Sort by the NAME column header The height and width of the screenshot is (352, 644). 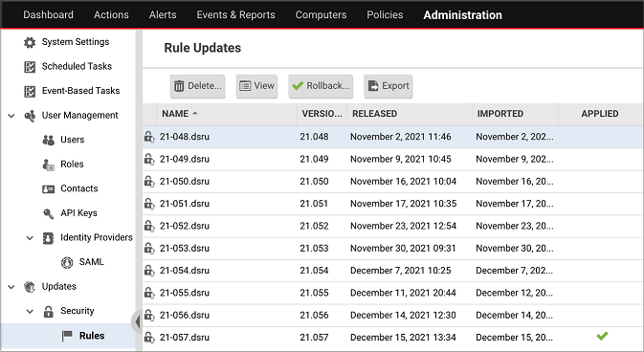[226, 114]
